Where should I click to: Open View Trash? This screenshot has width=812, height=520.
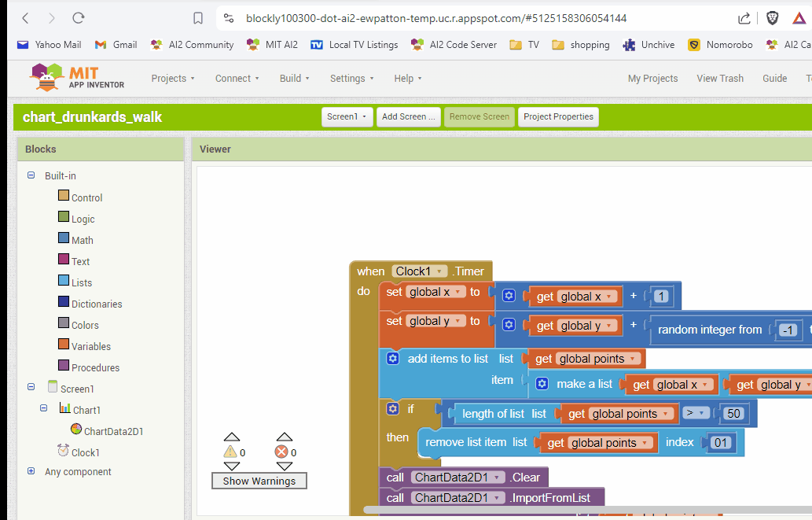(720, 78)
